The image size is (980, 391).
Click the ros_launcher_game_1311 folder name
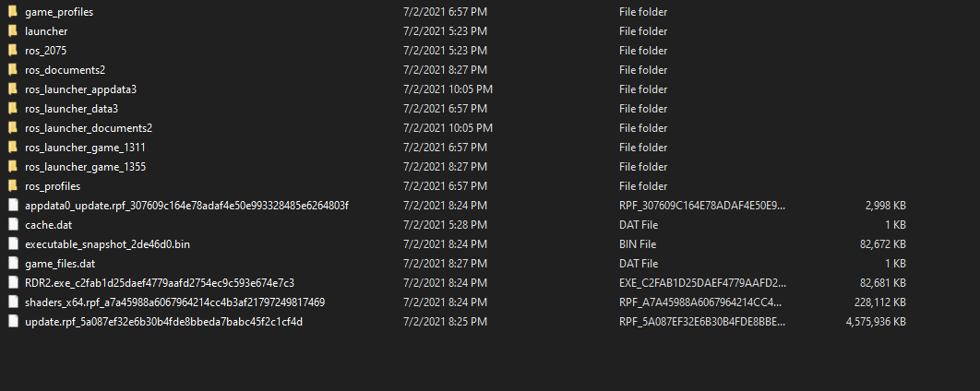click(86, 148)
